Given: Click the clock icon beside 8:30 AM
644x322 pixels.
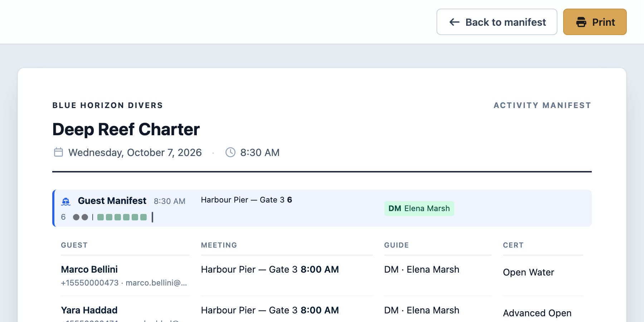Looking at the screenshot, I should pos(230,152).
